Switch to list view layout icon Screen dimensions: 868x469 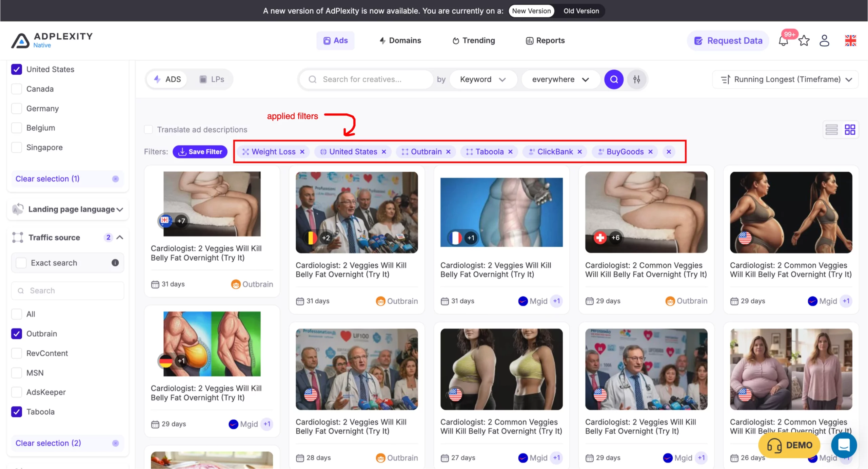point(831,130)
